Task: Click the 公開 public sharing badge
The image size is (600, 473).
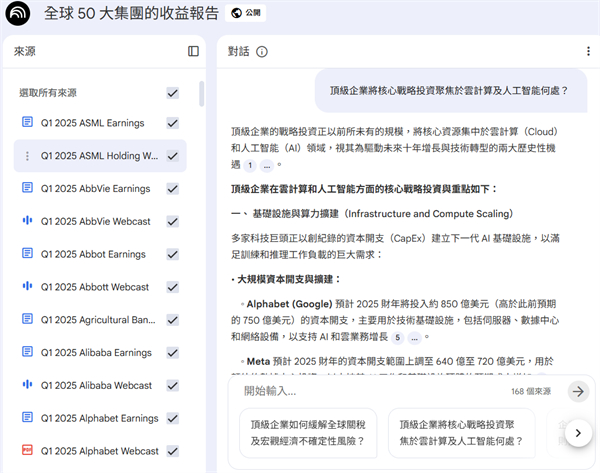Action: pos(251,14)
